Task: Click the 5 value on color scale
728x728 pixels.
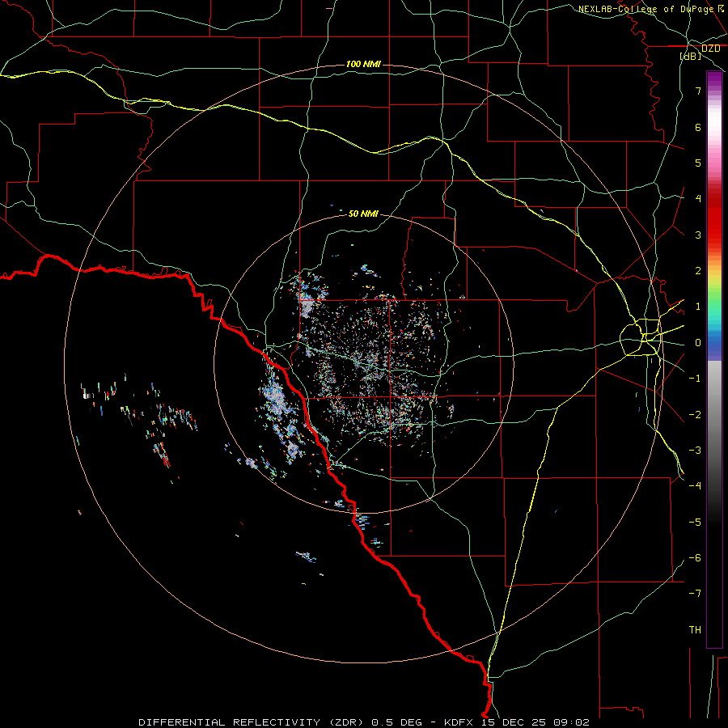Action: [698, 163]
